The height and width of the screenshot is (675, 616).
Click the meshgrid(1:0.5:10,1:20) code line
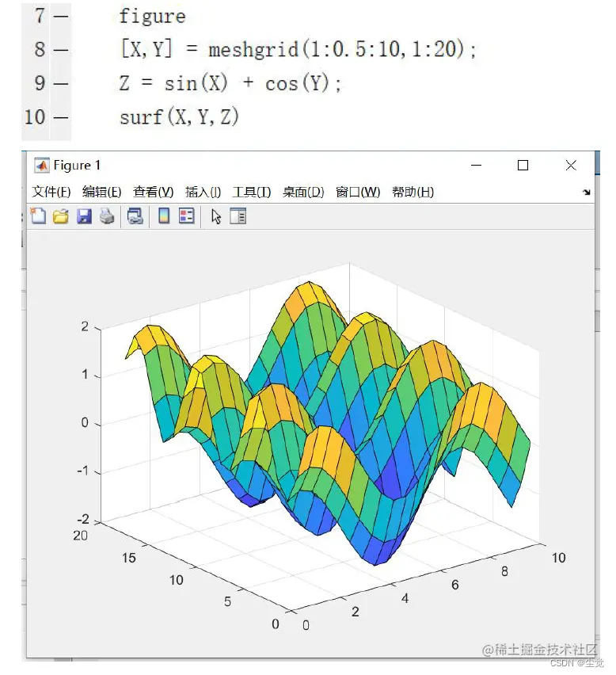tap(298, 48)
